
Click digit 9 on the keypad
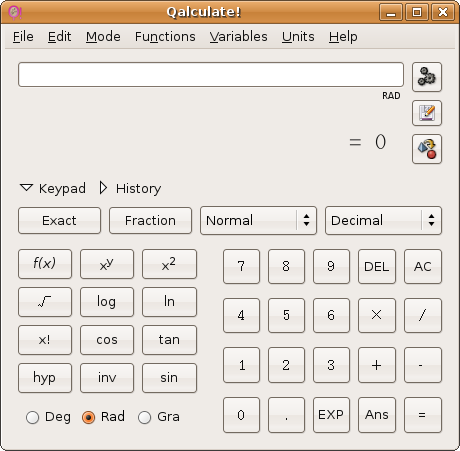(331, 266)
